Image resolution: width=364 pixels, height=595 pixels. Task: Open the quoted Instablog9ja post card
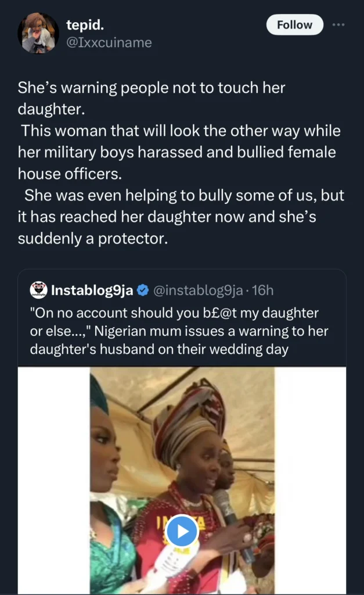[182, 430]
